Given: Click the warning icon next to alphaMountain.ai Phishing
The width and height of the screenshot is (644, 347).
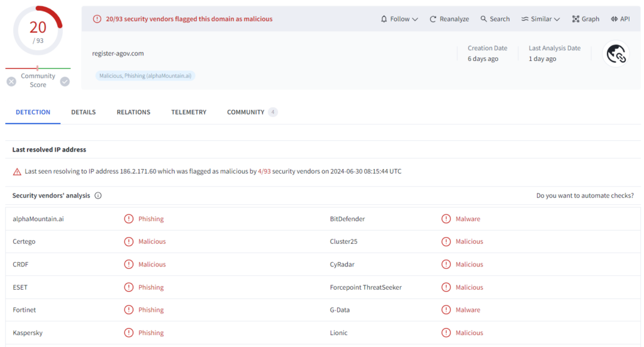Looking at the screenshot, I should coord(129,219).
